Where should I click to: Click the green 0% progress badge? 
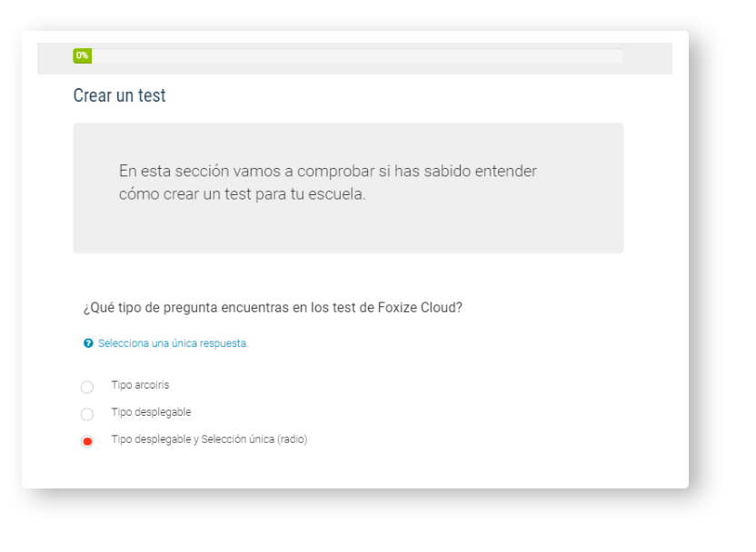coord(82,55)
